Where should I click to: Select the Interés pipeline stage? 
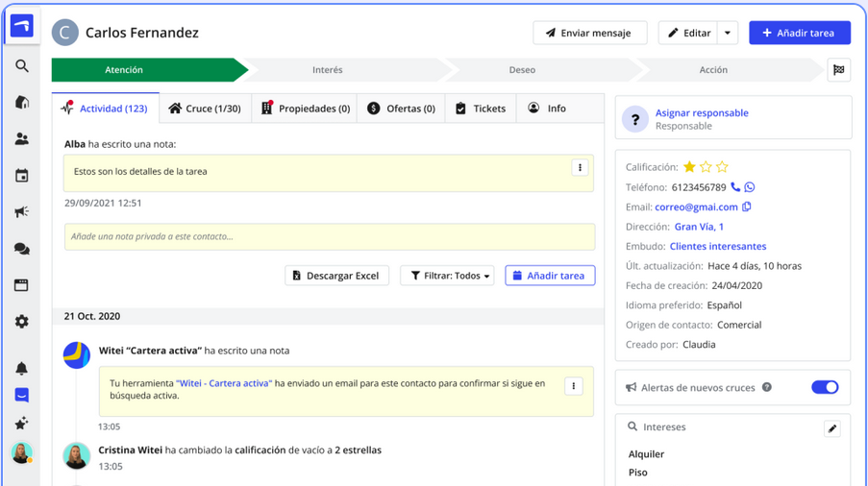point(328,70)
